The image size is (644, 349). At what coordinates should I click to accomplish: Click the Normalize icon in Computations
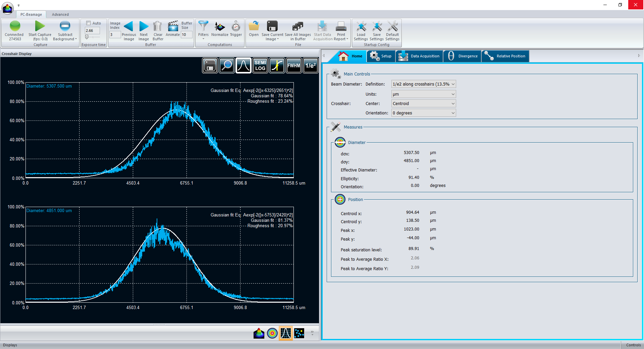coord(220,26)
